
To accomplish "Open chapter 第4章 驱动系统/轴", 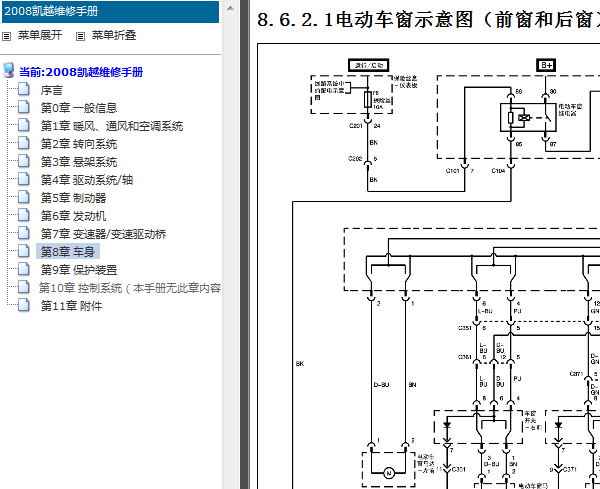I will click(86, 180).
